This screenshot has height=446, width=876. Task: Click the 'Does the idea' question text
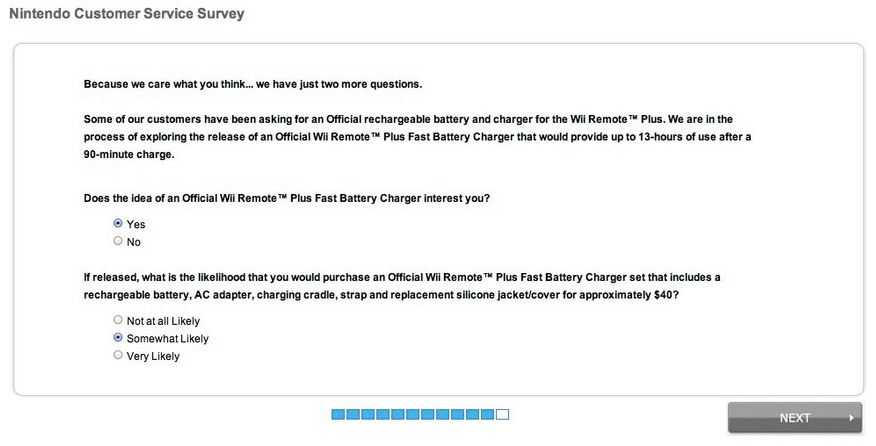click(x=286, y=198)
